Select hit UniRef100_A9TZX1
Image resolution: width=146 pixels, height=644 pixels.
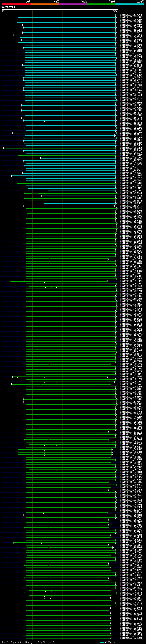click(131, 160)
